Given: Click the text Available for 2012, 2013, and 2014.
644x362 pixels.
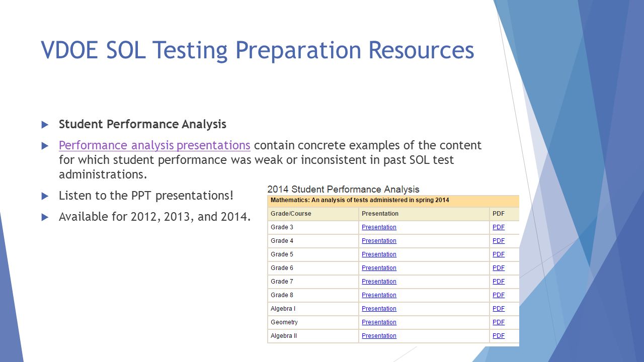Looking at the screenshot, I should pyautogui.click(x=154, y=217).
